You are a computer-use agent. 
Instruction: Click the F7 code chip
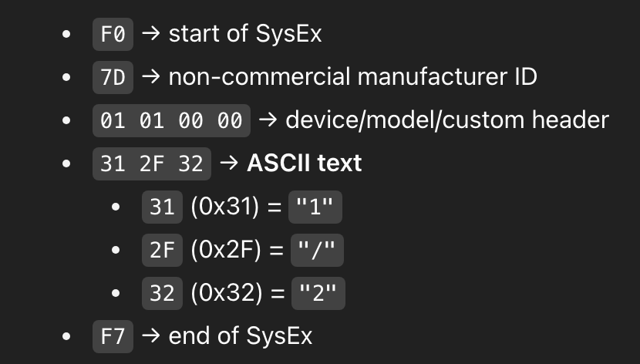pos(113,337)
